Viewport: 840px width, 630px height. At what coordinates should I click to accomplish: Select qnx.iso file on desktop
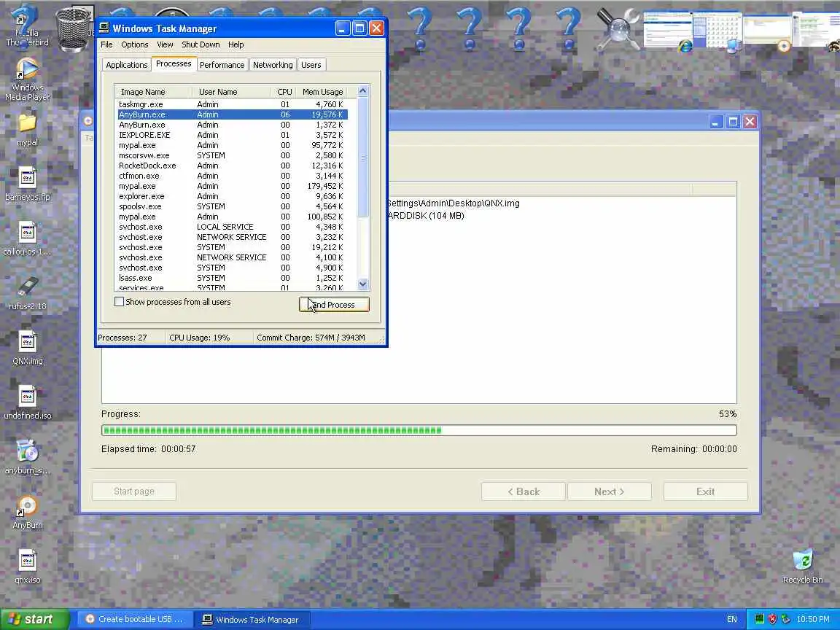[27, 567]
